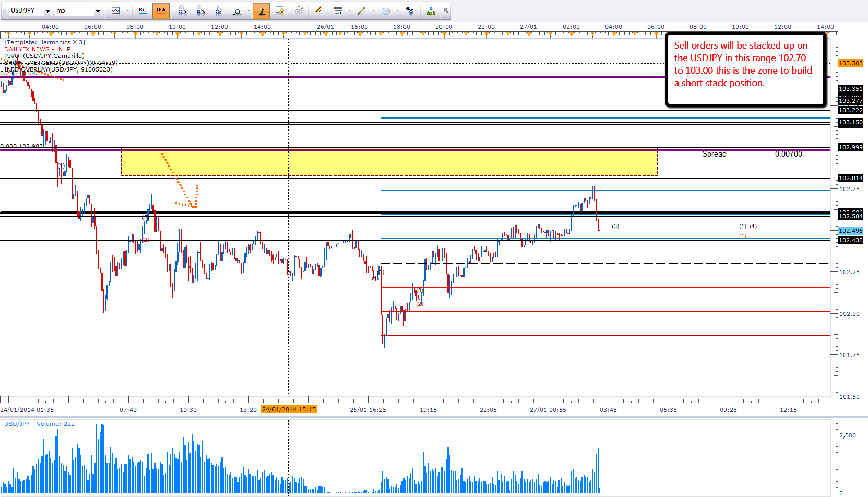
Task: Click the highlighted 24/01/2014 15:15 time marker
Action: coord(289,409)
